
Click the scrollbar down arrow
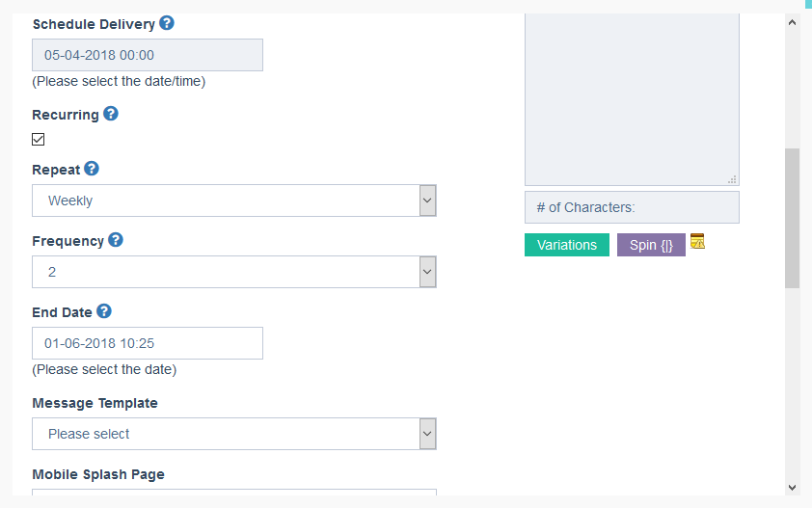coord(792,488)
